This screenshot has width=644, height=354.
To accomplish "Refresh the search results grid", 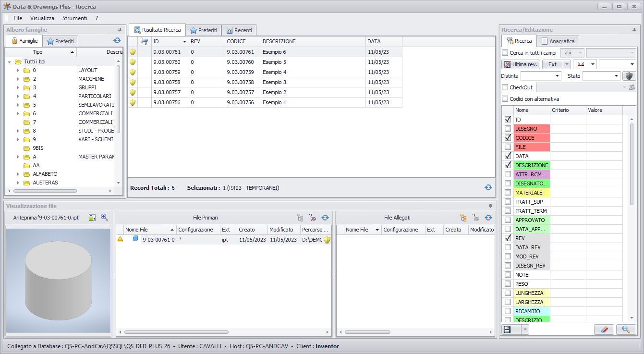I will tap(488, 188).
